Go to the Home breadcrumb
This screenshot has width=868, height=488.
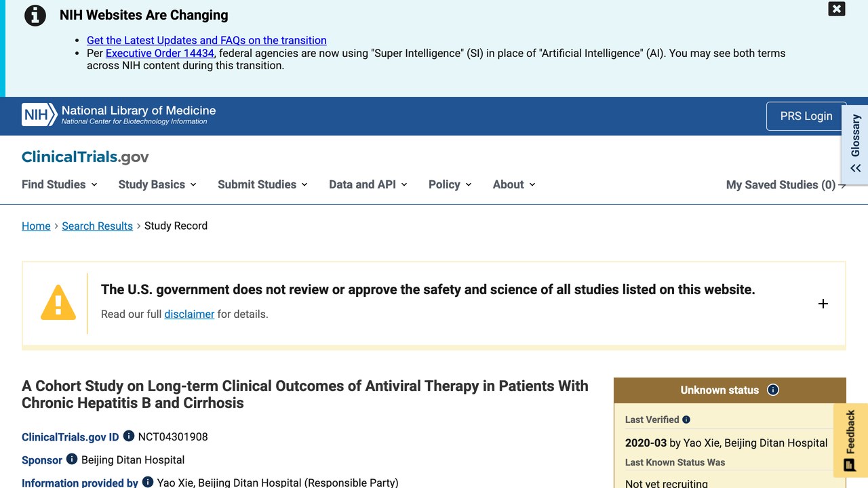(x=36, y=226)
